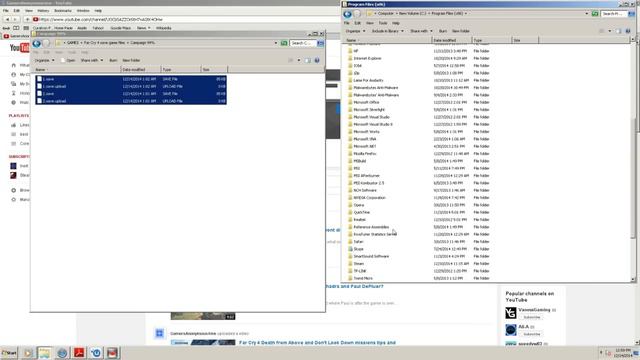The image size is (640, 360).
Task: Open browser History menu
Action: click(x=43, y=11)
